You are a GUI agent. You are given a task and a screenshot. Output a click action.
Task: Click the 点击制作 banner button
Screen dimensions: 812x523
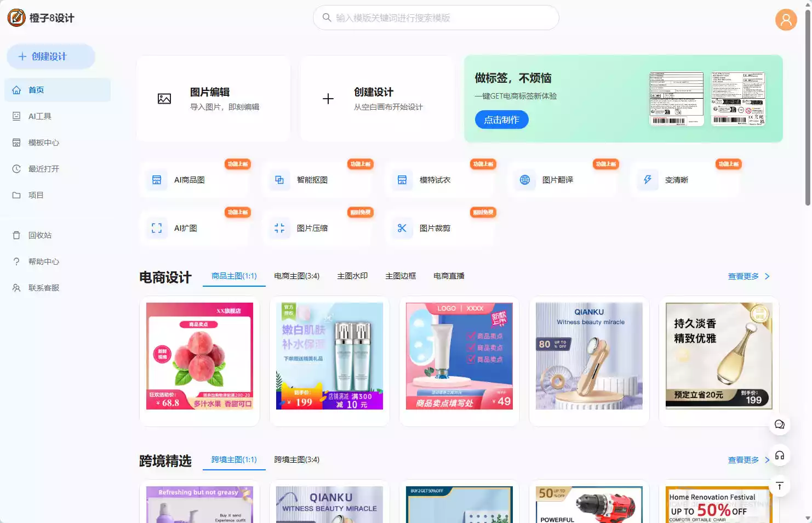pos(501,120)
